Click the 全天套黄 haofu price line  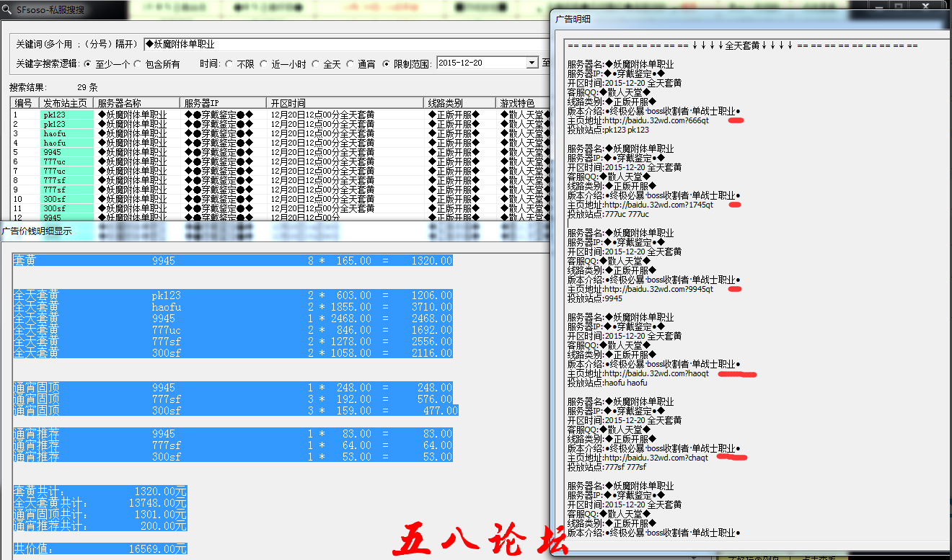[232, 307]
